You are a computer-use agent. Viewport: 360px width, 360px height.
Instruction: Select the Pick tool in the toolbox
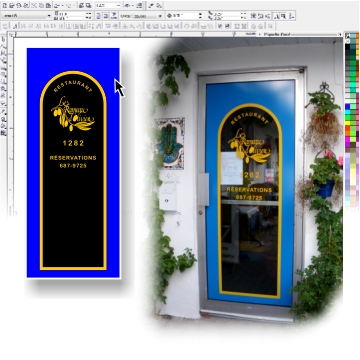click(3, 39)
